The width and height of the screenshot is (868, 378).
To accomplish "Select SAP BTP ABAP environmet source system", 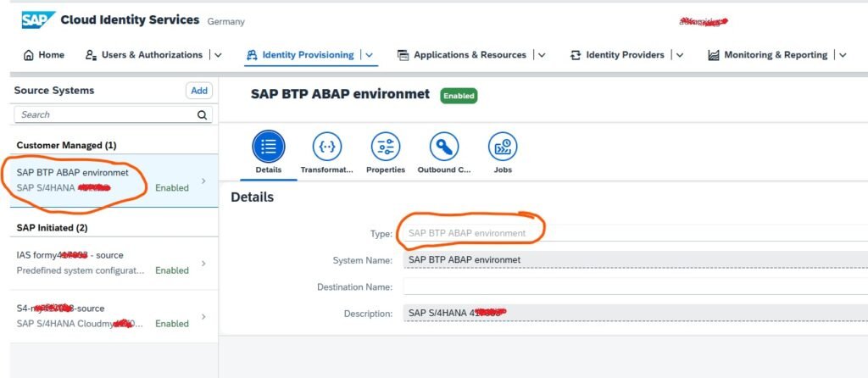I will 114,181.
